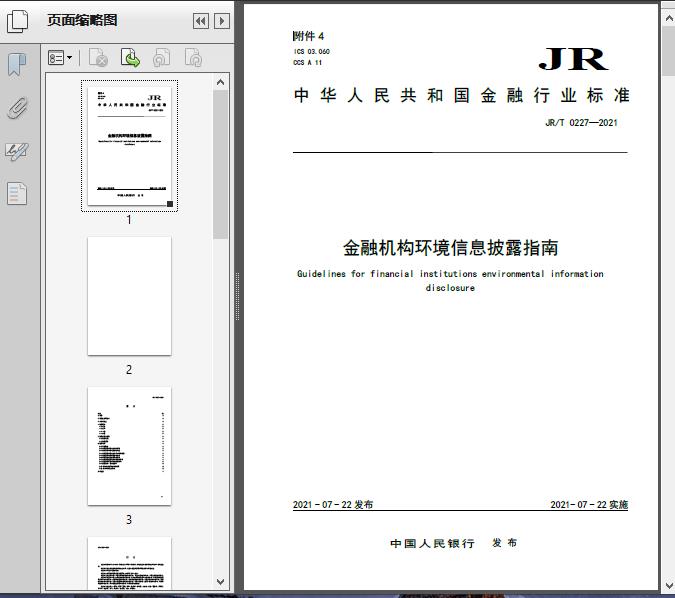This screenshot has height=598, width=675.
Task: Open the bookmarks panel in sidebar
Action: pos(17,65)
